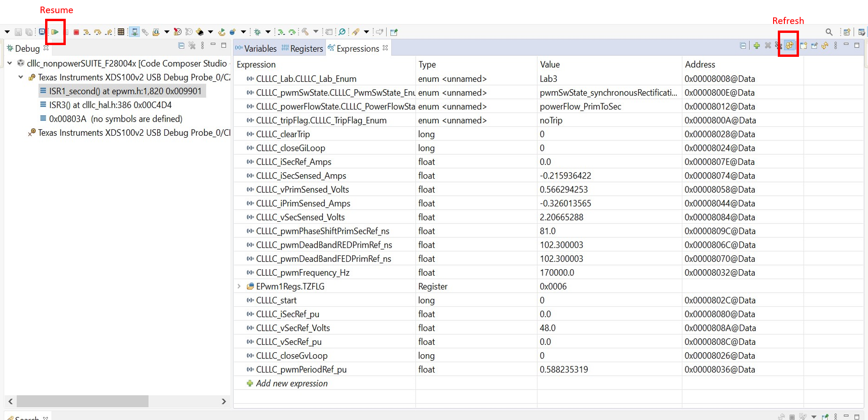Viewport: 868px width, 420px height.
Task: Click Collapse All in Debug view
Action: point(181,46)
